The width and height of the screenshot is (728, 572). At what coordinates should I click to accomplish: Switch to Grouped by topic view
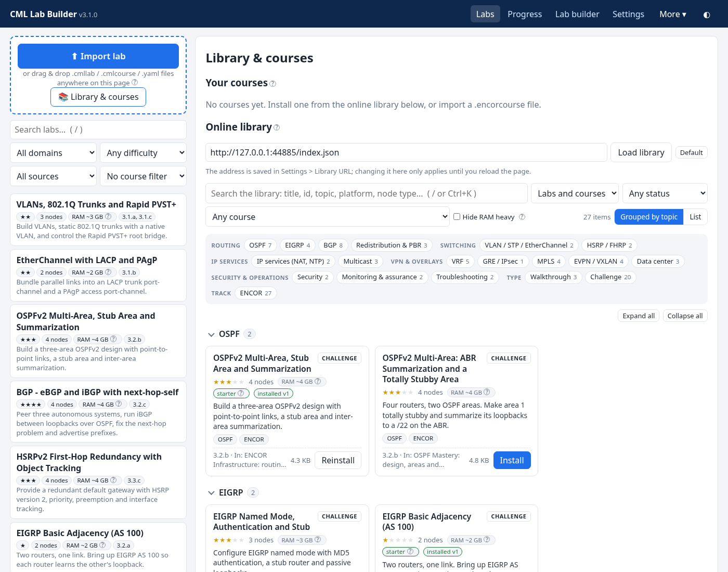coord(649,217)
